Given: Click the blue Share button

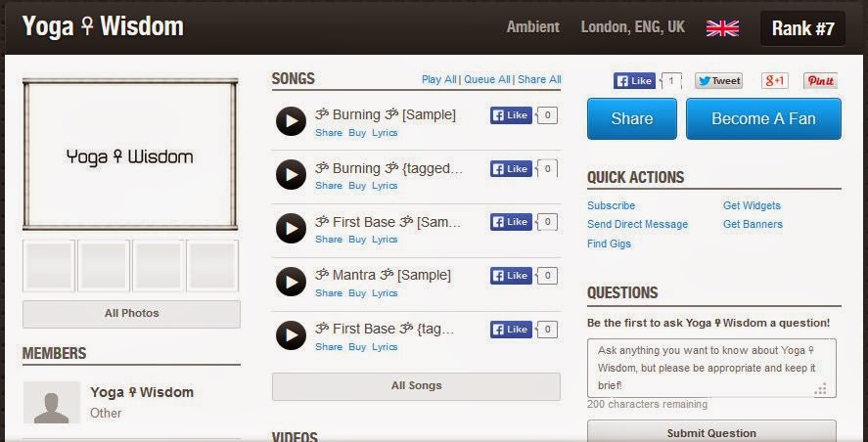Looking at the screenshot, I should [631, 119].
